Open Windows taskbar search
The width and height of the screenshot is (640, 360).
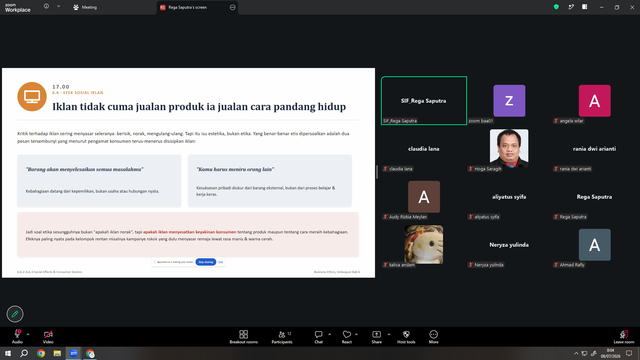[x=24, y=353]
